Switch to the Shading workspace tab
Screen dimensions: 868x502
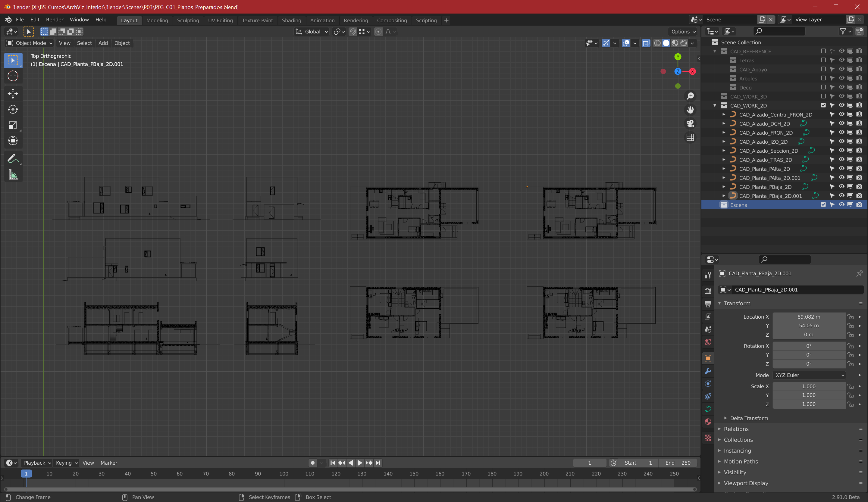(291, 20)
